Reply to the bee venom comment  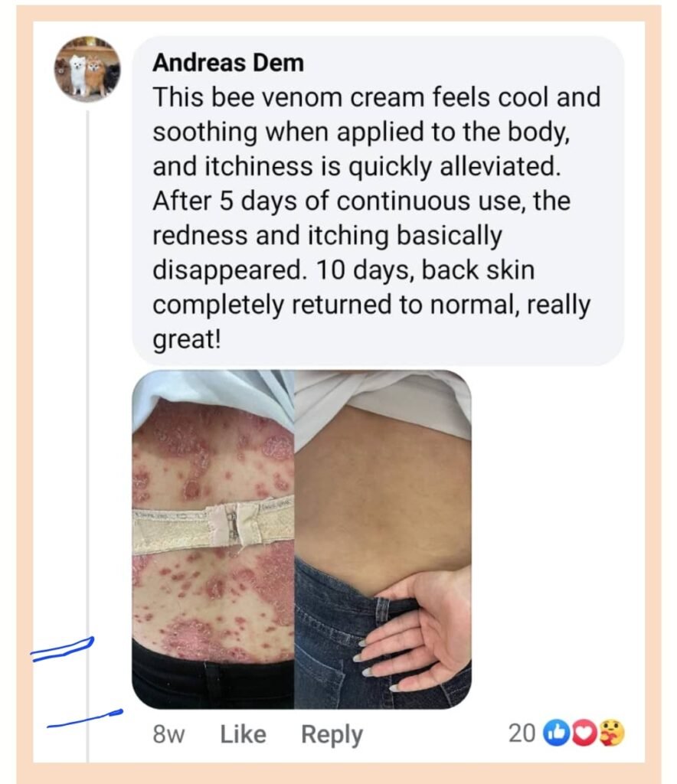(332, 735)
